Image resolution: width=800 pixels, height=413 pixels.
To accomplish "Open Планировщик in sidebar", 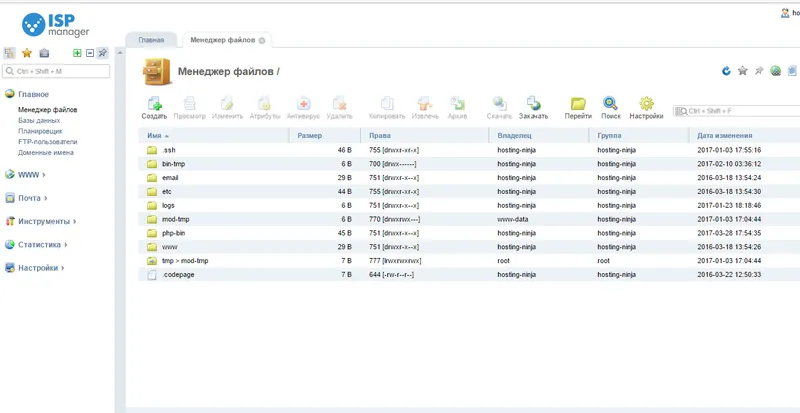I will [x=40, y=131].
